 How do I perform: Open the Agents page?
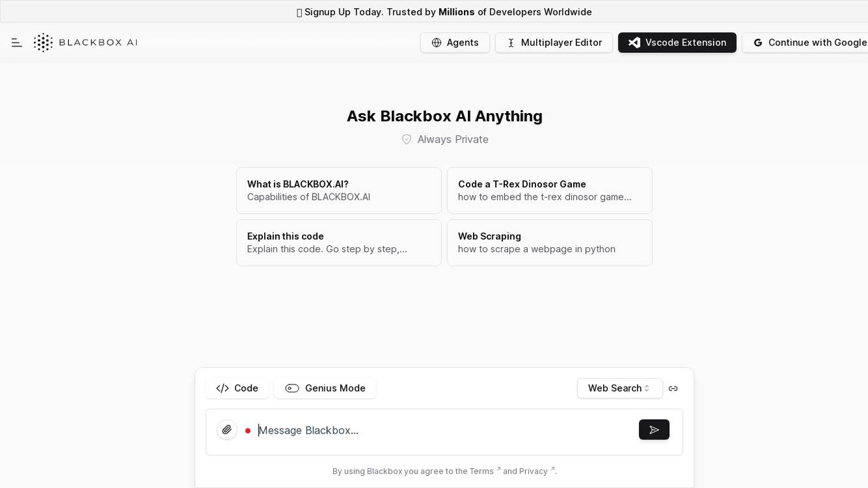pos(455,43)
